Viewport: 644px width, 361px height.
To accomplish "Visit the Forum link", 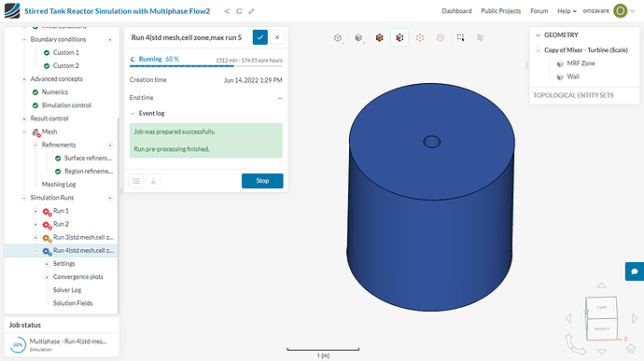I will coord(539,11).
